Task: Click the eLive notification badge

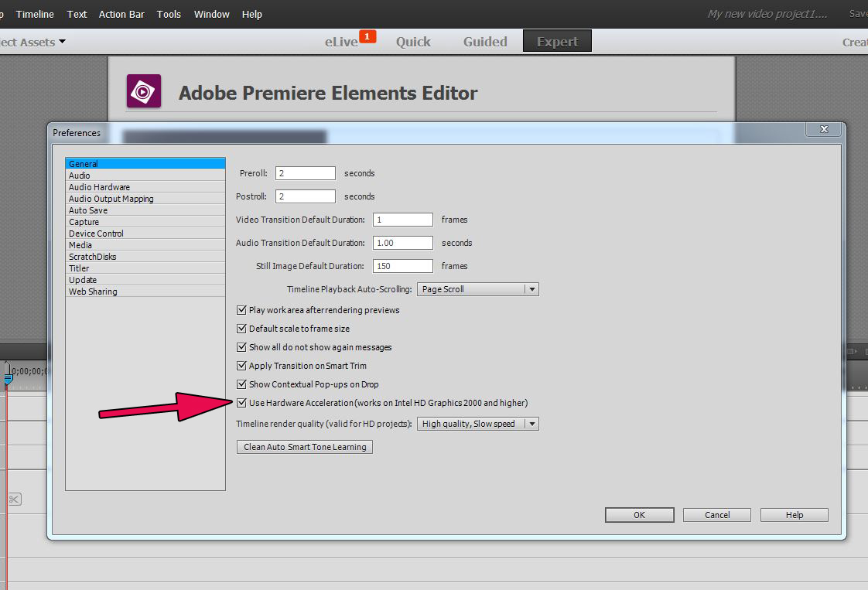Action: [367, 36]
